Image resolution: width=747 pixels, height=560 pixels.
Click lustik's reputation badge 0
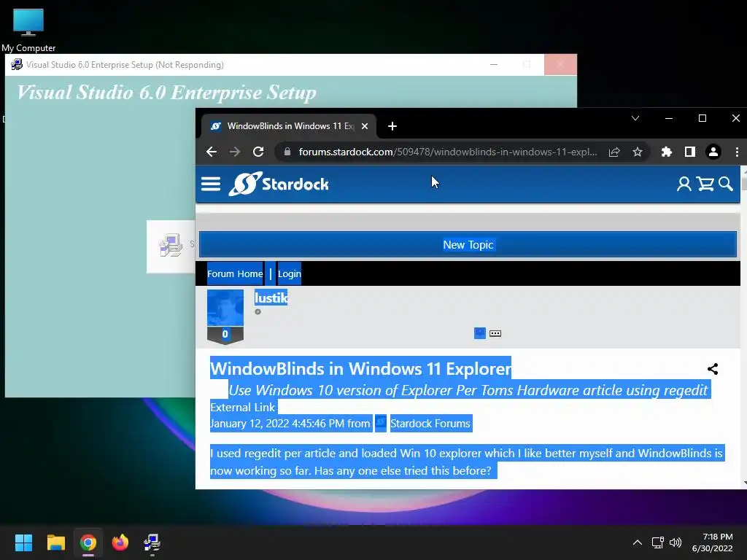[x=225, y=334]
